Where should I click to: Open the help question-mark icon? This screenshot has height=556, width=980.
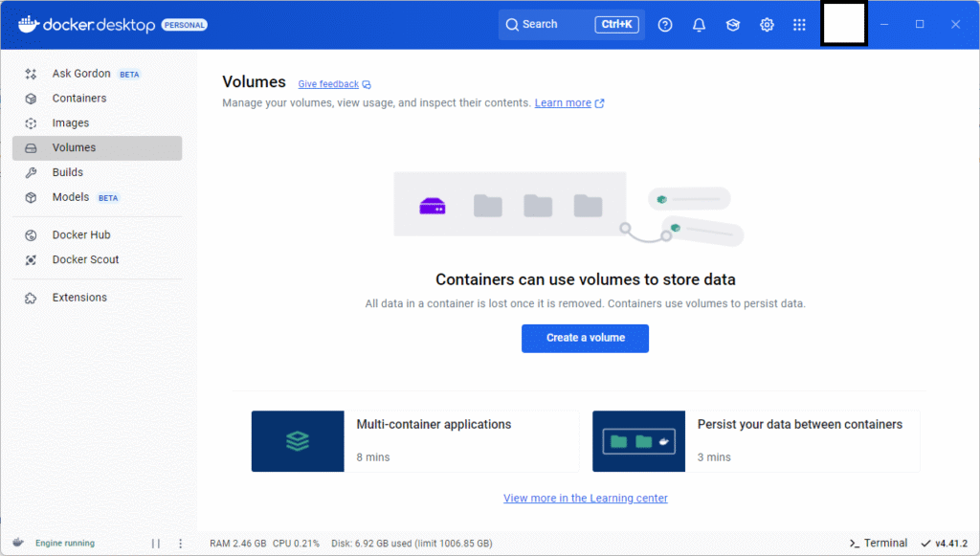click(665, 25)
